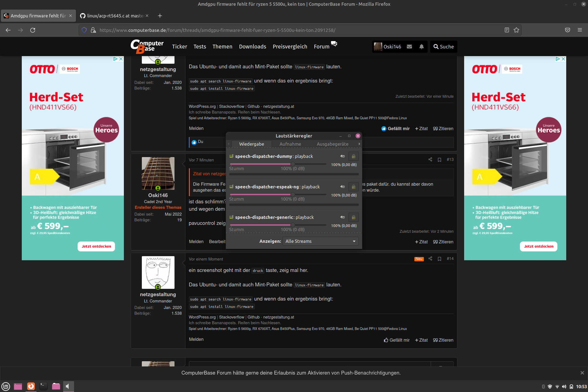Open the Firefox application menu

tap(580, 30)
